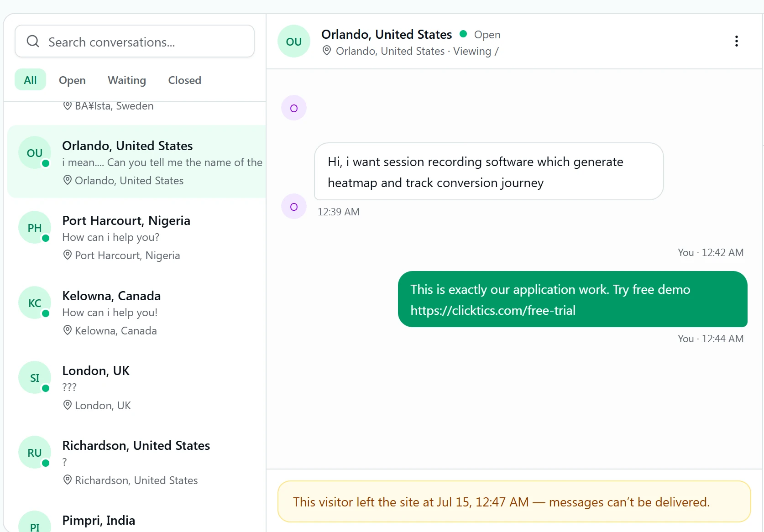This screenshot has height=532, width=764.
Task: Click the '12:39 AM' message timestamp
Action: click(339, 212)
